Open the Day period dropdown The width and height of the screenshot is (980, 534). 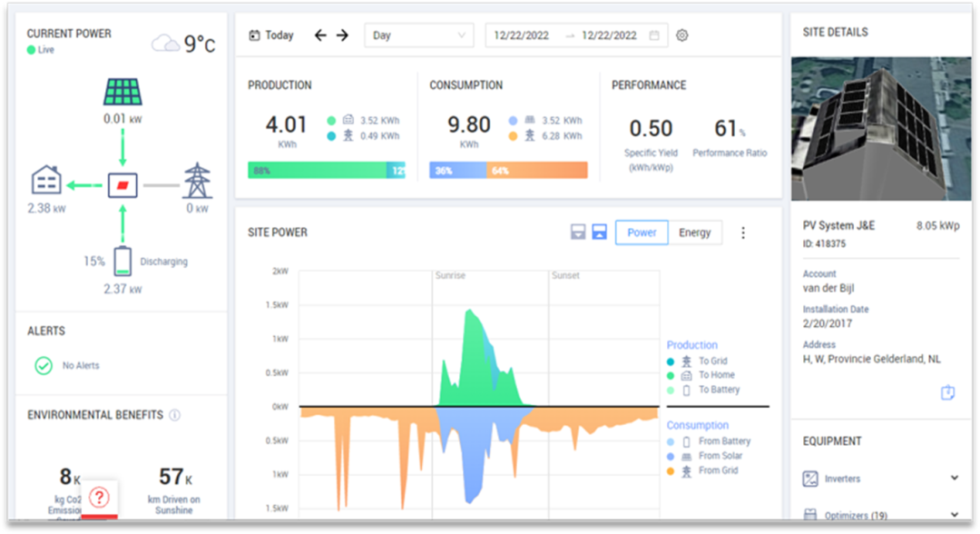click(418, 35)
